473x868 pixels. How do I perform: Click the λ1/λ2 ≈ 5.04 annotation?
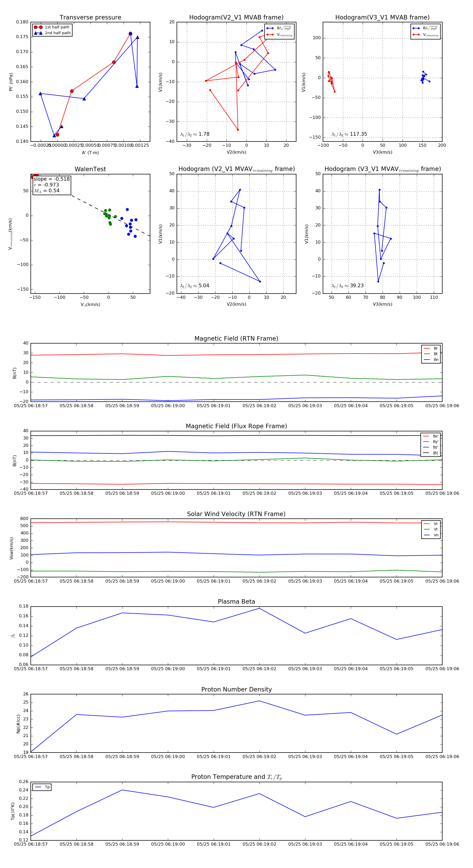click(x=194, y=286)
